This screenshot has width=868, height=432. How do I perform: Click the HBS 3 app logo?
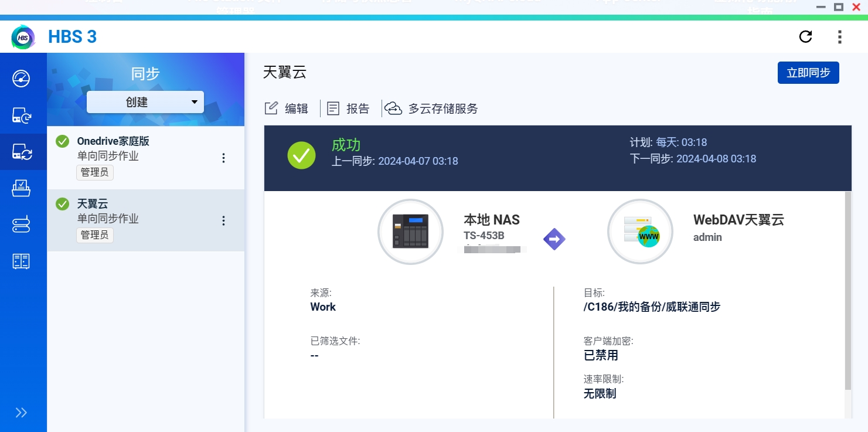[23, 37]
